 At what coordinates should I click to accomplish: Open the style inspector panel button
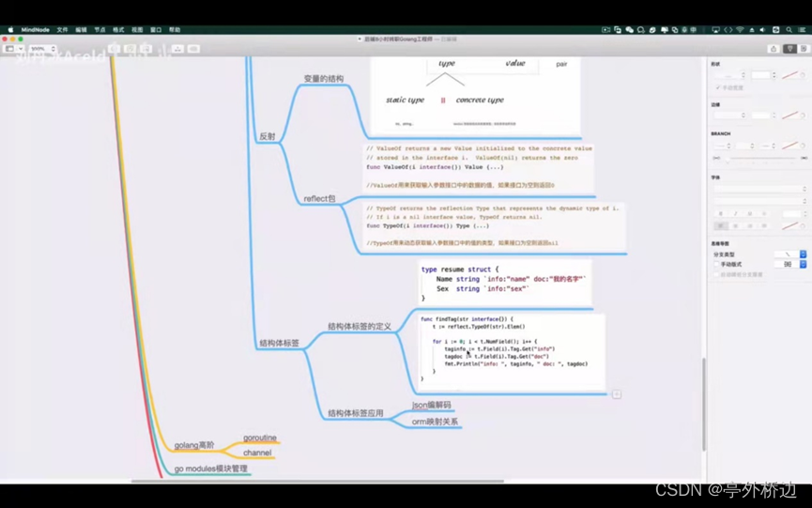(789, 49)
